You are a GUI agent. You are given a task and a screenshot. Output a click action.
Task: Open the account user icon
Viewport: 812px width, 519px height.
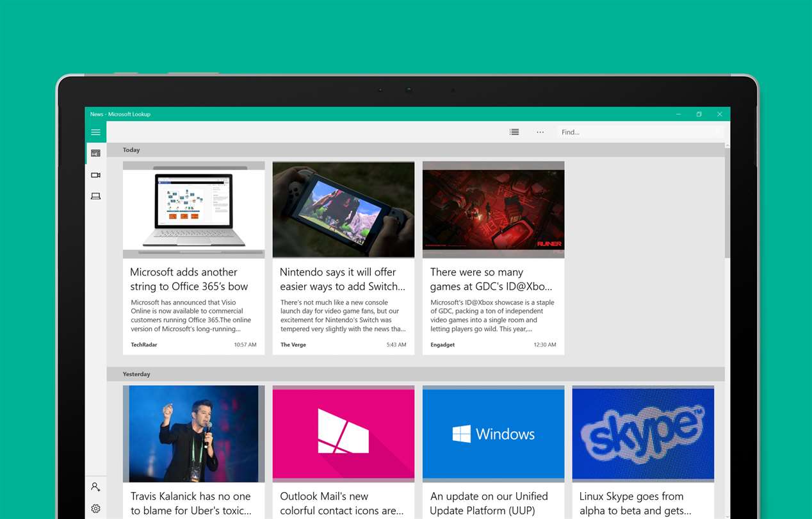coord(95,487)
